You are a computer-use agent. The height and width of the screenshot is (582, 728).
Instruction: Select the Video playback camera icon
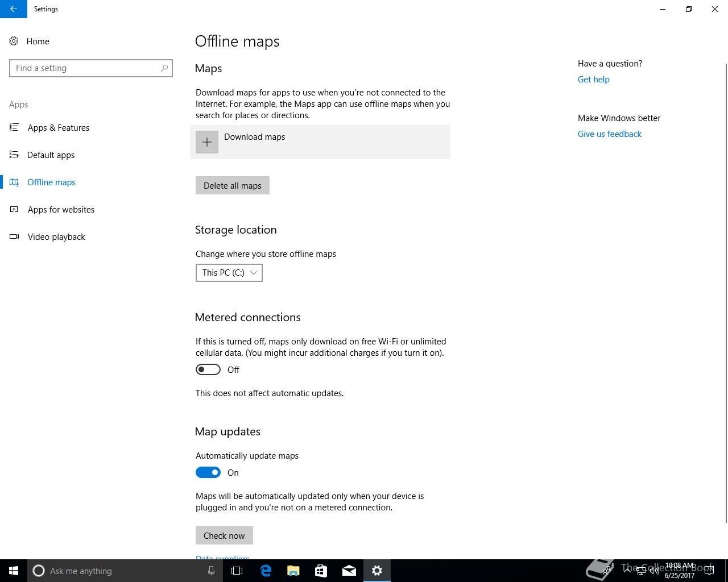coord(14,236)
